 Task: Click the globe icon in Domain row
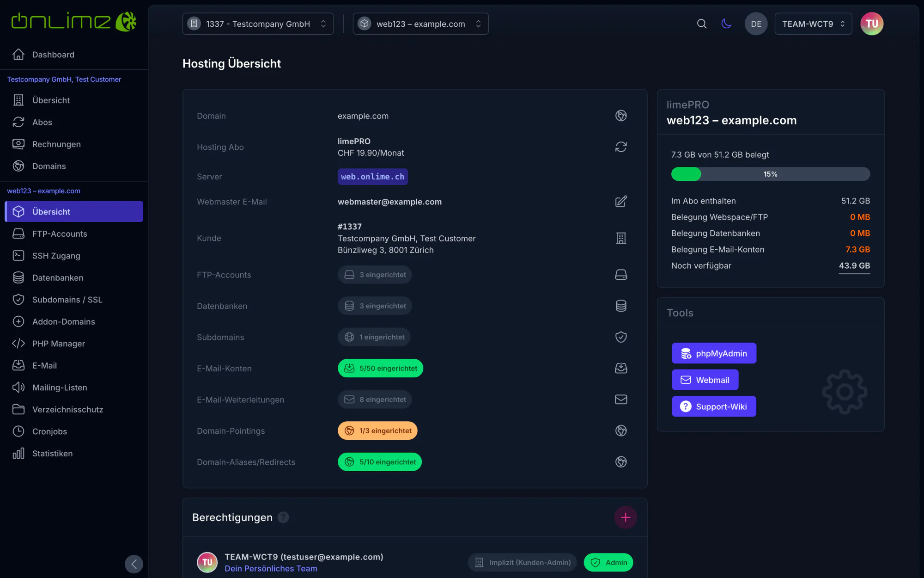pyautogui.click(x=621, y=116)
